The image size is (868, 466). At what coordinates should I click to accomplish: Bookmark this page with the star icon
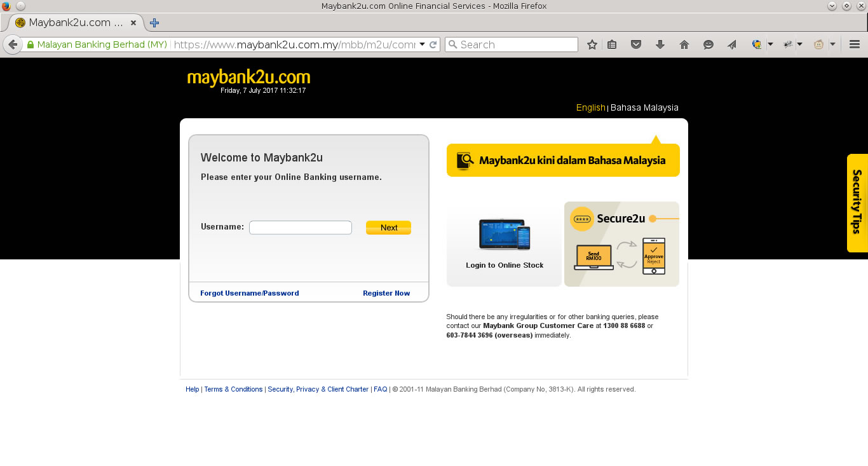click(592, 45)
